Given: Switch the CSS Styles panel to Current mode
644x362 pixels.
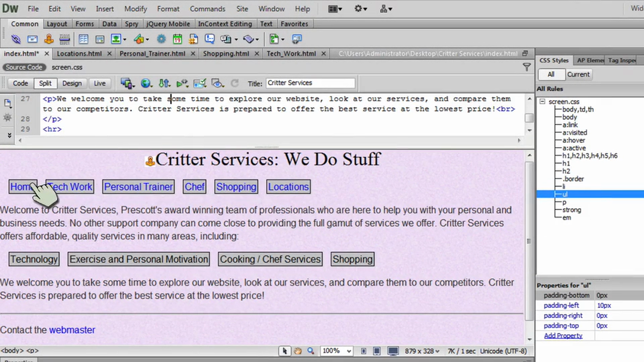Looking at the screenshot, I should pyautogui.click(x=578, y=74).
